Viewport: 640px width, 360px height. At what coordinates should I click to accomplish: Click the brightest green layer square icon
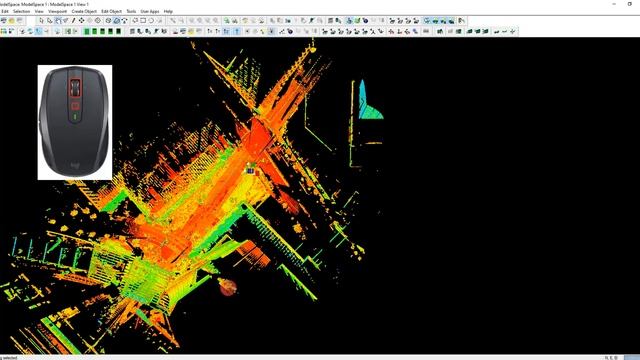pyautogui.click(x=87, y=31)
